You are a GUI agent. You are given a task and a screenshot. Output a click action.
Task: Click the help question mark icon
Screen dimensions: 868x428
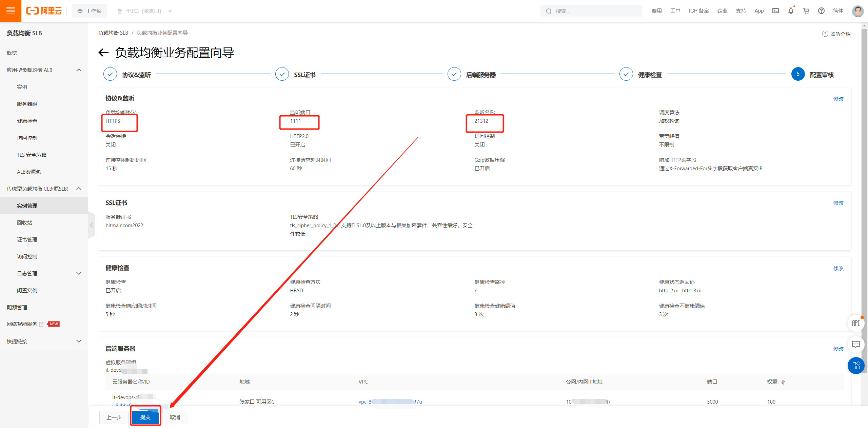coord(821,11)
